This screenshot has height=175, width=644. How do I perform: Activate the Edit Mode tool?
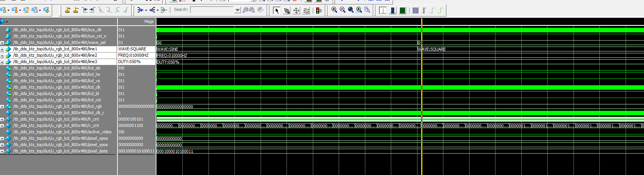[306, 11]
